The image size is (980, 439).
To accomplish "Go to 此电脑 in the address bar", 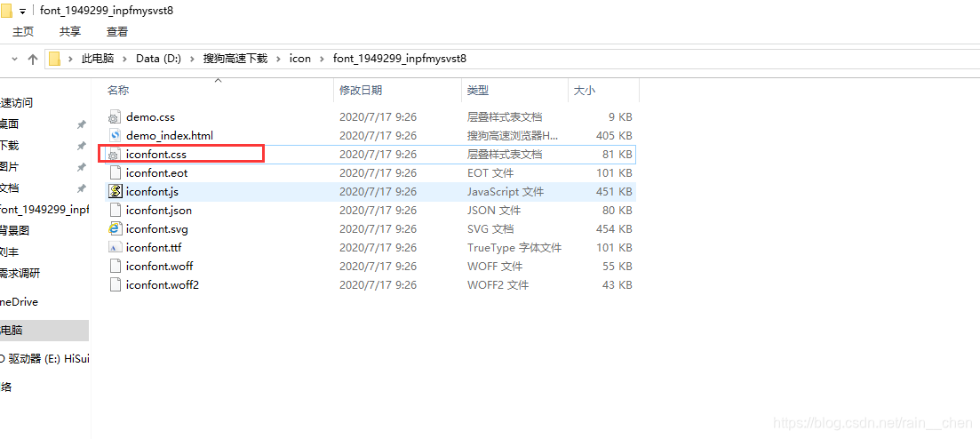I will tap(98, 59).
